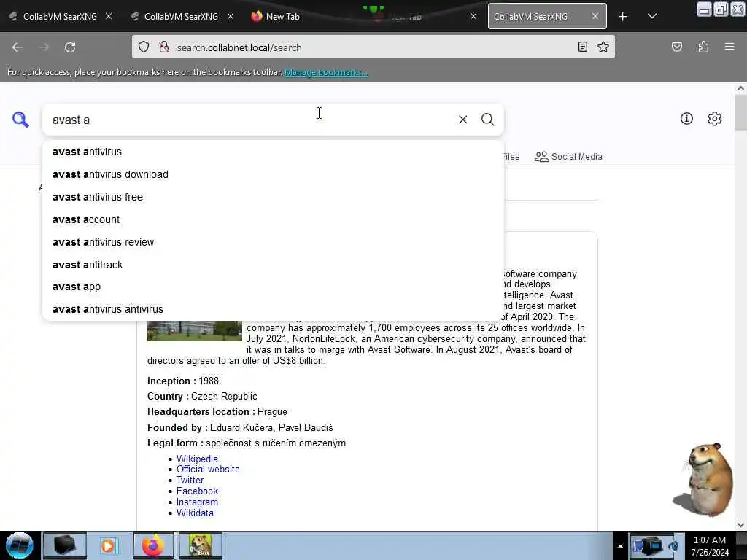Close the second CollabVM SearXNG tab
Viewport: 747px width, 560px height.
(x=231, y=16)
